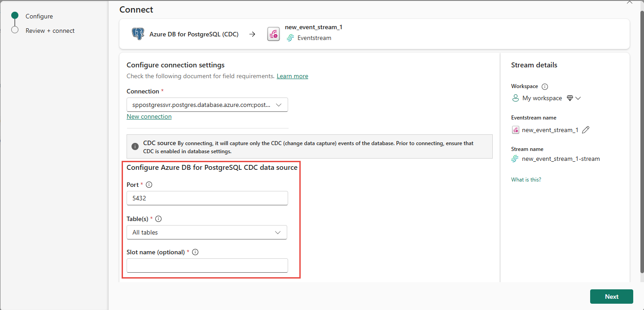Click the pink Eventstream icon in the Connect header
This screenshot has height=310, width=644.
click(274, 34)
